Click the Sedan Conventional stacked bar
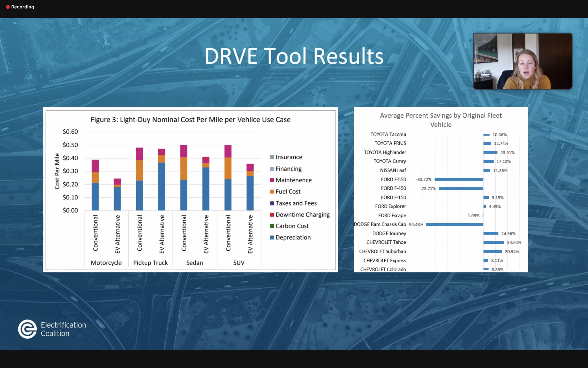This screenshot has width=588, height=368. [184, 178]
